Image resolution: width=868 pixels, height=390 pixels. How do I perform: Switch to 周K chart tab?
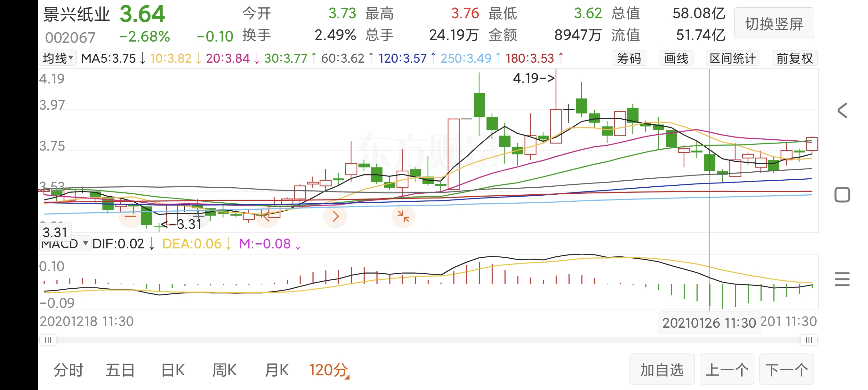point(224,370)
